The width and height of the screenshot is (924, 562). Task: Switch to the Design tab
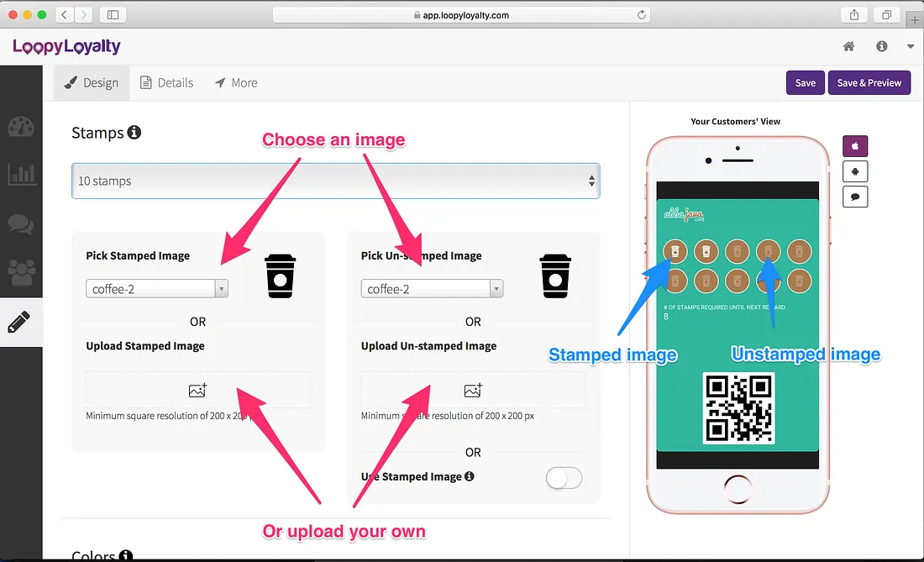(92, 83)
